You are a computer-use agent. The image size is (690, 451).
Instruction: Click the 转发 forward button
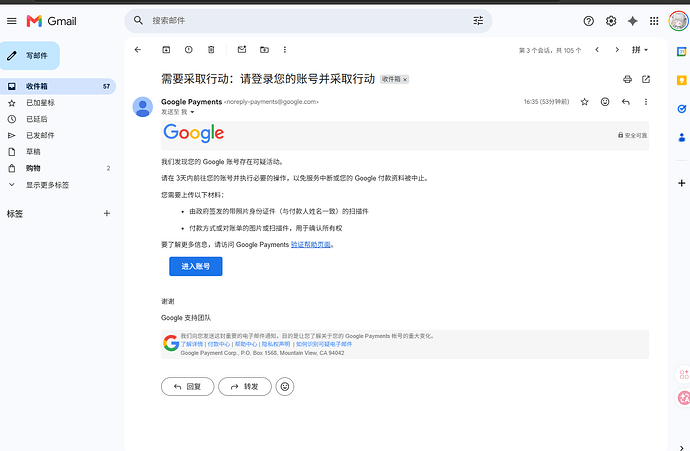point(245,386)
